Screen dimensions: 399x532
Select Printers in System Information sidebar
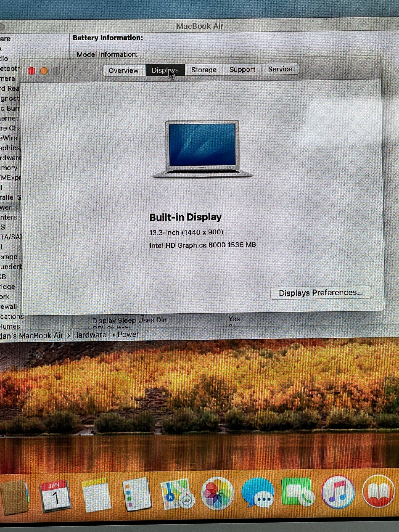tap(9, 217)
